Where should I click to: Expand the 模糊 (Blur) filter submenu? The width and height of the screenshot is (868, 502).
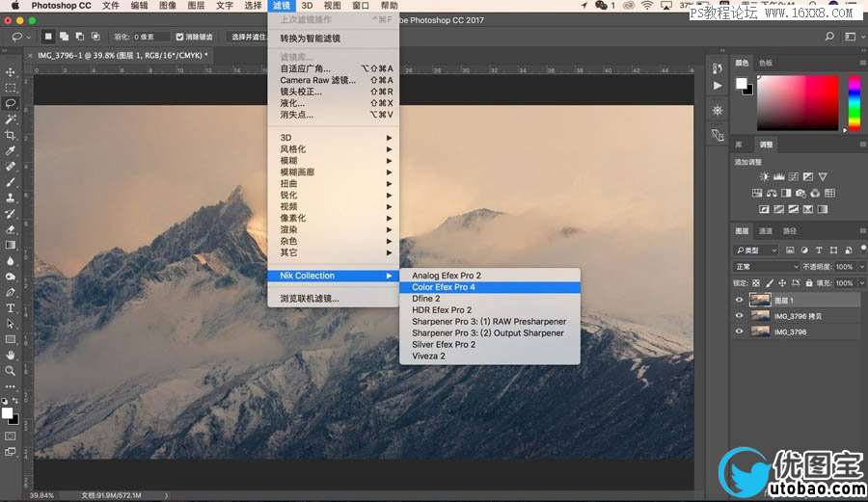click(x=333, y=160)
